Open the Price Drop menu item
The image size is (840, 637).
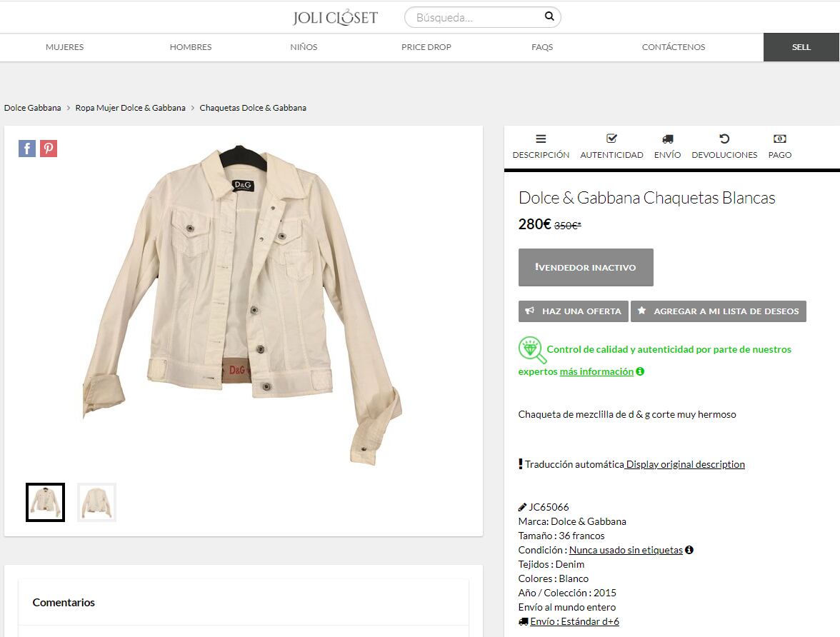click(426, 47)
